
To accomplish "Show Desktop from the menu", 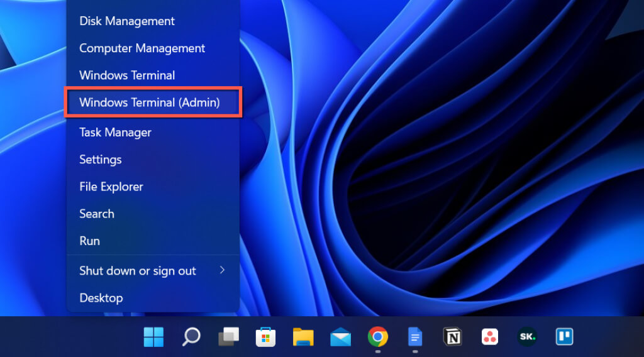I will coord(153,297).
